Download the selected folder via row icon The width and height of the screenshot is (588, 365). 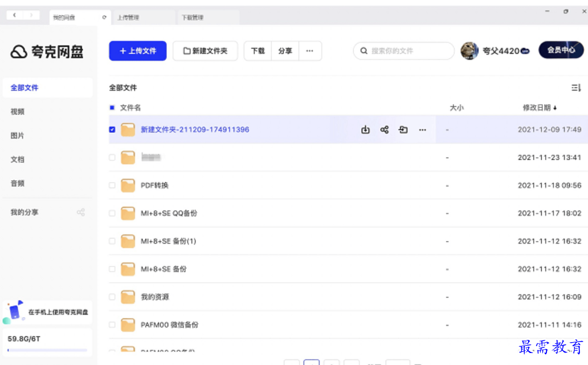click(x=365, y=129)
